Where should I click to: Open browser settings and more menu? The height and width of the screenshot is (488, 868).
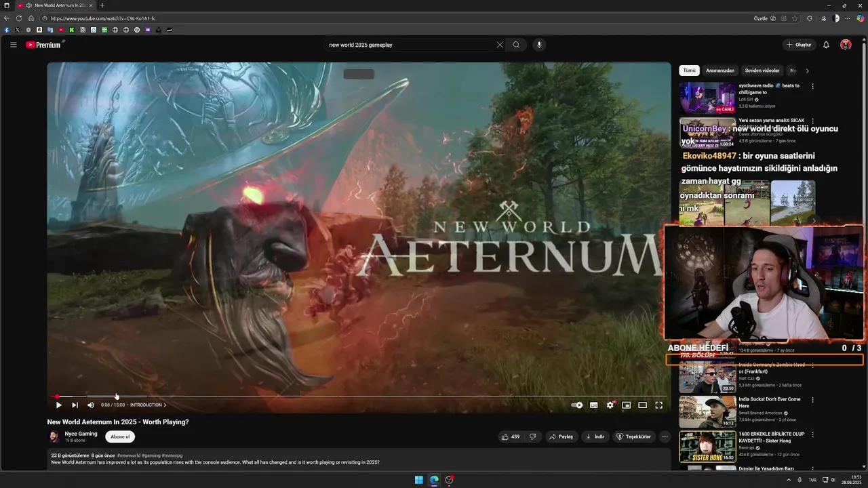pos(847,18)
